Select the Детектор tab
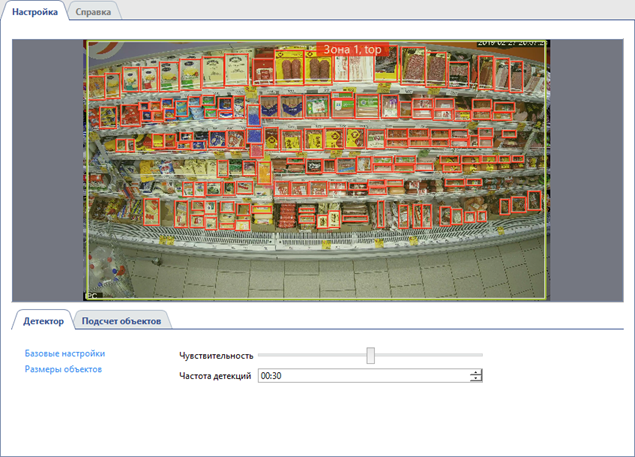This screenshot has width=635, height=457. 43,320
